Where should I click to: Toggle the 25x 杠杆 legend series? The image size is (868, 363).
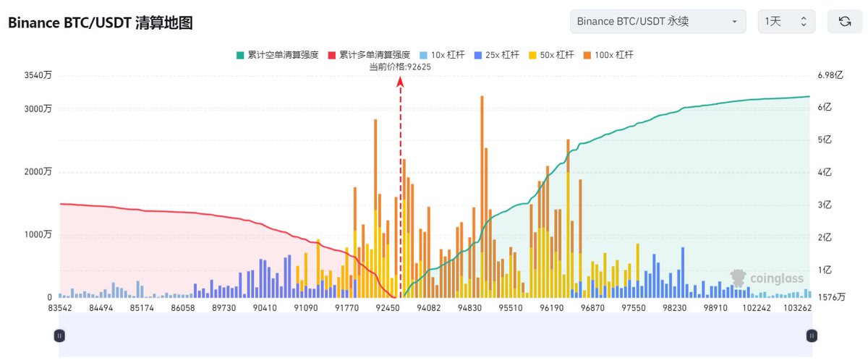pos(498,55)
